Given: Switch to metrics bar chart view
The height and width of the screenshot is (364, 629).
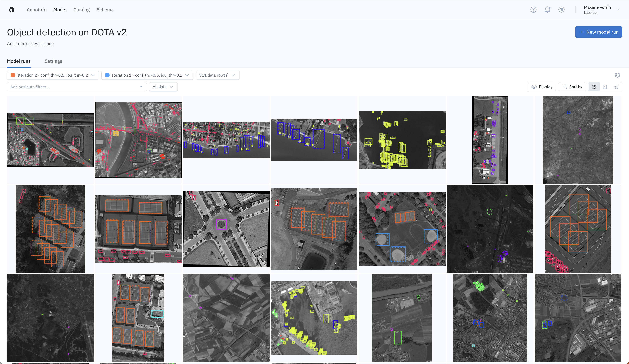Looking at the screenshot, I should (x=605, y=87).
